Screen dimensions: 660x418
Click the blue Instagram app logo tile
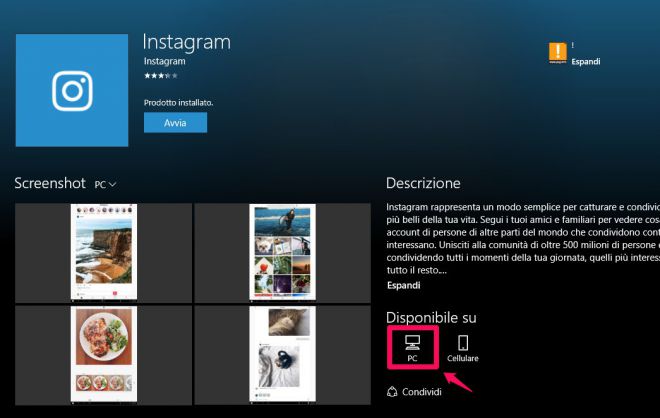[71, 90]
